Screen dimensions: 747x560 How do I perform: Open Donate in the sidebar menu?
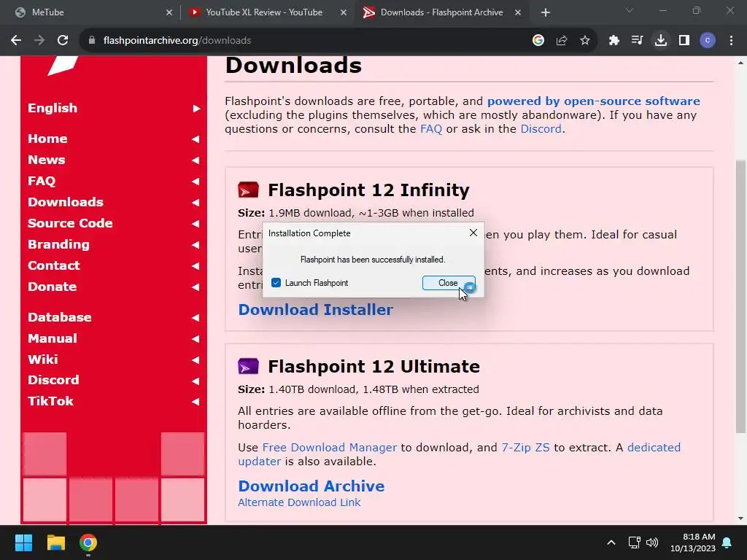53,287
